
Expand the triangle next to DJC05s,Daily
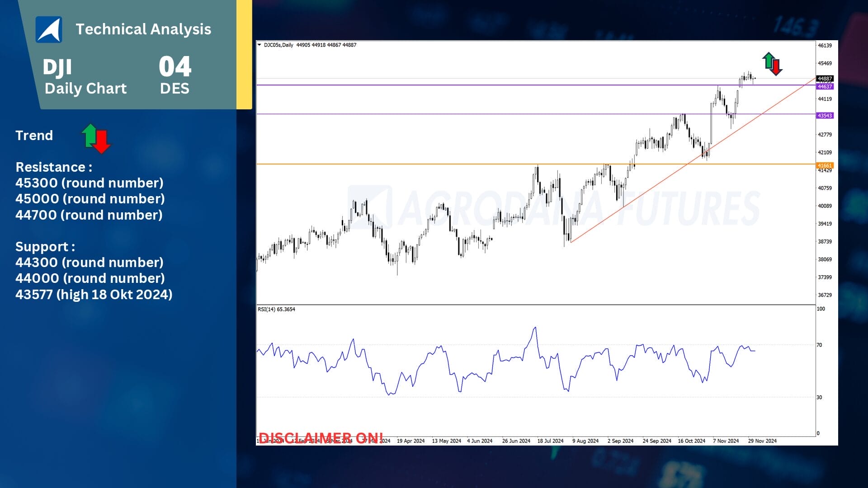tap(259, 45)
